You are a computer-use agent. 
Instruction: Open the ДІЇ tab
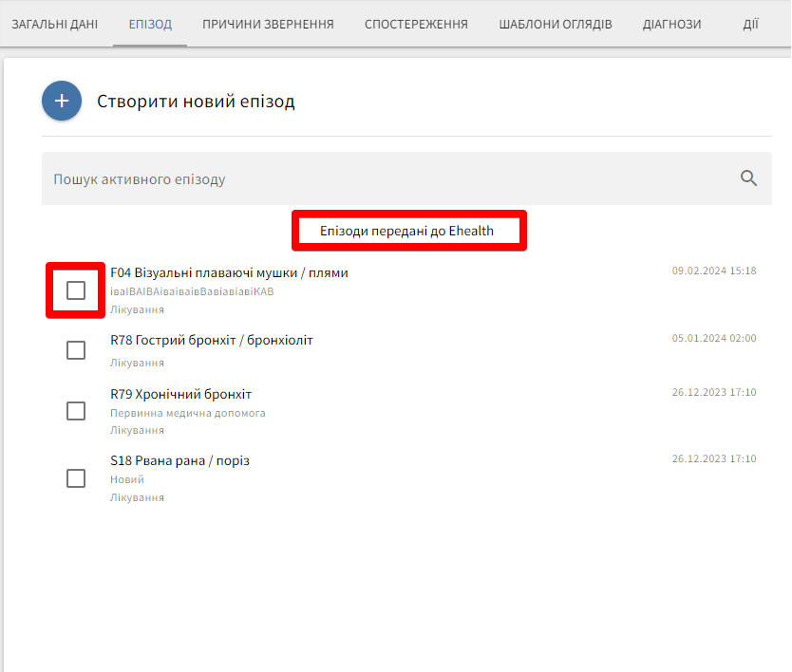pyautogui.click(x=750, y=24)
